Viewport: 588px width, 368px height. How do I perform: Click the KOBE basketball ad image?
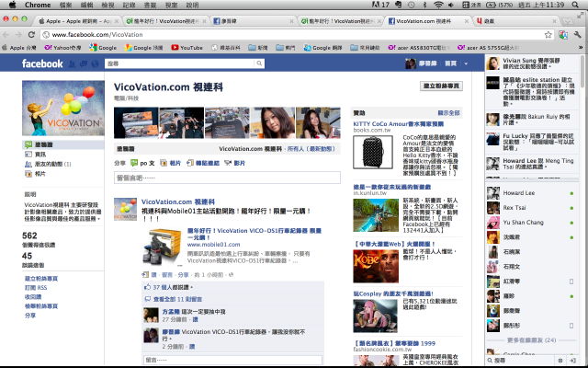pyautogui.click(x=376, y=266)
